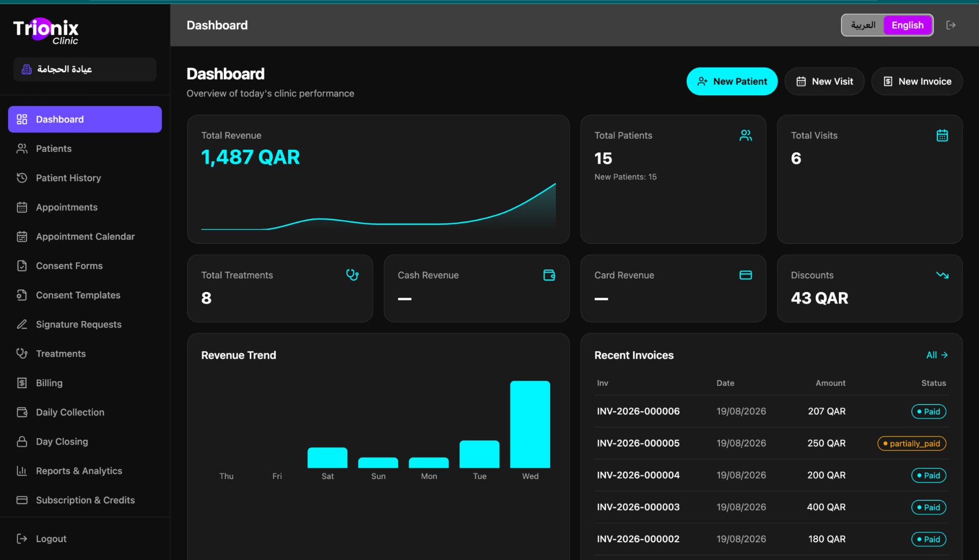Click the Total Visits calendar icon
979x560 pixels.
point(942,135)
